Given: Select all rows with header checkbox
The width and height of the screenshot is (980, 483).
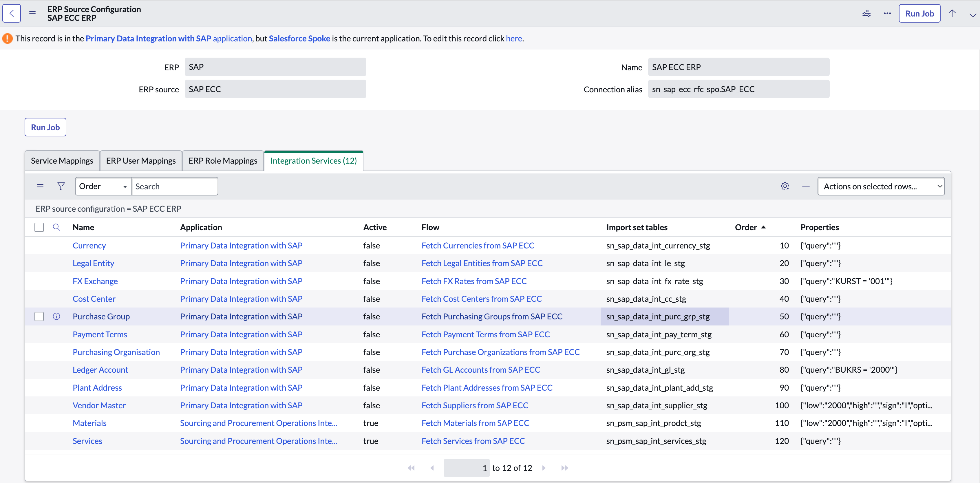Looking at the screenshot, I should click(39, 227).
